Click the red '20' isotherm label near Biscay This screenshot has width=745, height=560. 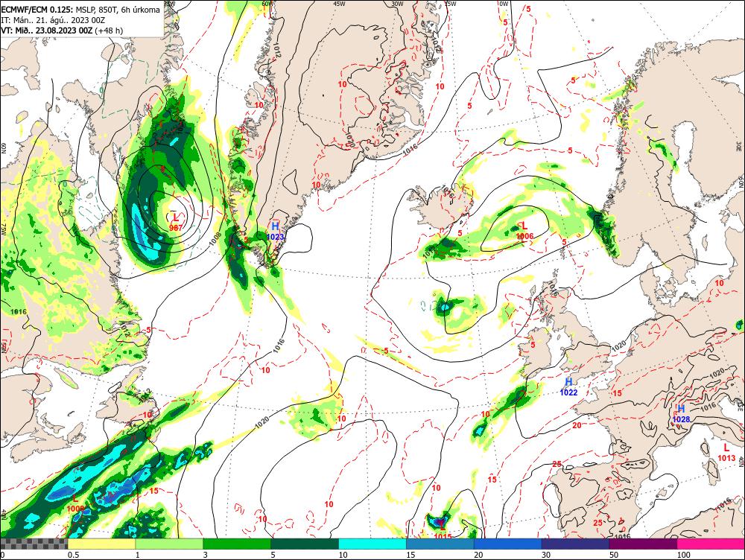(577, 425)
